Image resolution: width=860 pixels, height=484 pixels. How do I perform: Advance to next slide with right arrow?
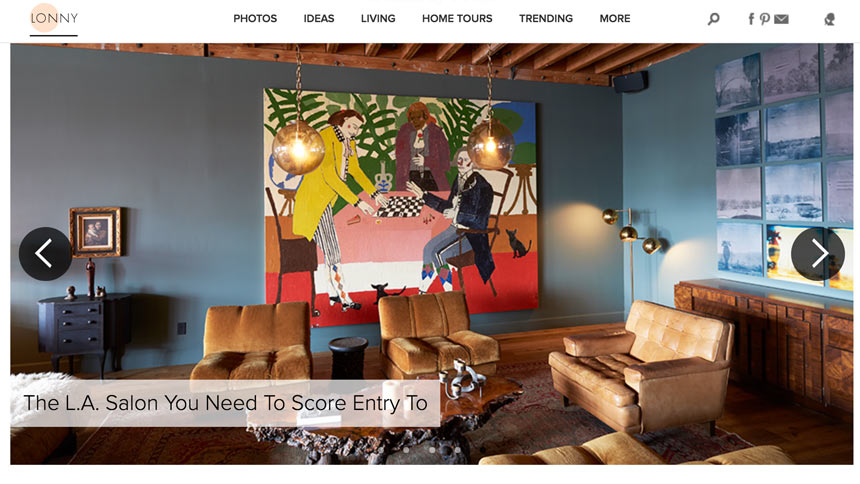tap(818, 254)
